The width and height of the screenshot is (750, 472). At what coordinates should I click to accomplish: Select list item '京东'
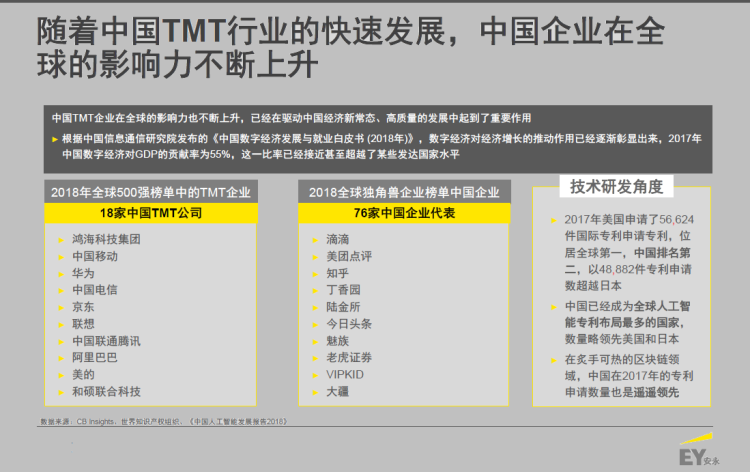(x=83, y=307)
